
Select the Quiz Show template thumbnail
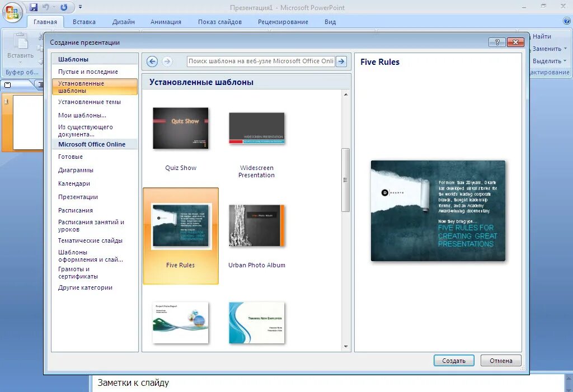pos(181,128)
